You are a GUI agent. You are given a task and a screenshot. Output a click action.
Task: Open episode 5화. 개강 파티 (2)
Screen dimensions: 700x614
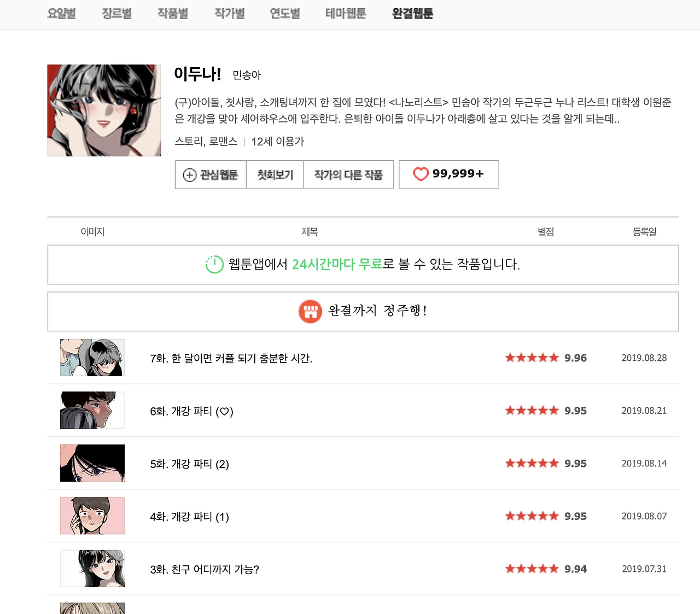click(x=190, y=464)
